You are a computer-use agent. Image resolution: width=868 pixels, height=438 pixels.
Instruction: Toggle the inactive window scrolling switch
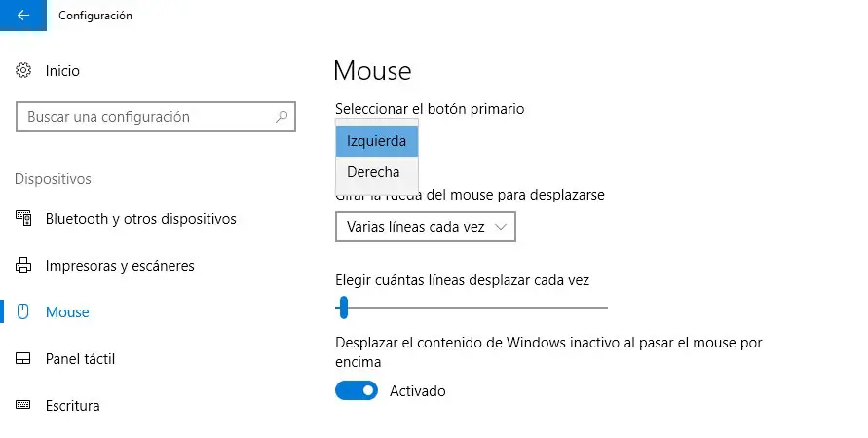tap(357, 391)
